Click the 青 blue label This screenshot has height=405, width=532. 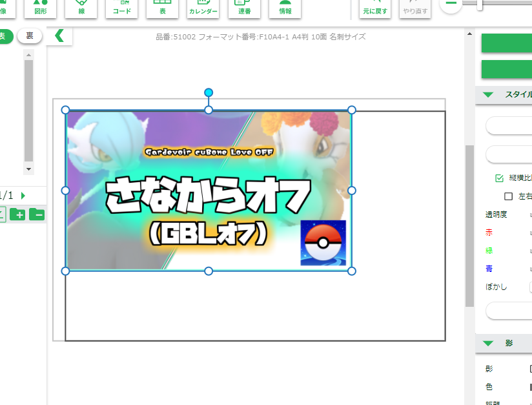tap(489, 269)
